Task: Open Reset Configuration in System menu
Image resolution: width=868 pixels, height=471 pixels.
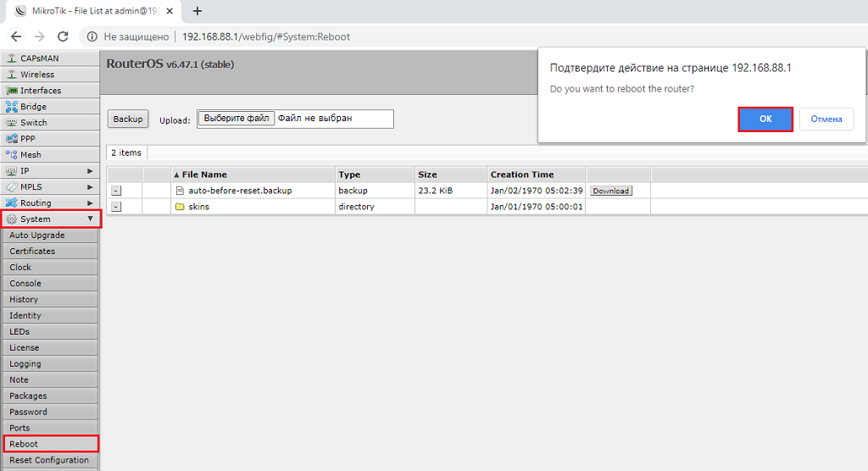Action: (49, 460)
